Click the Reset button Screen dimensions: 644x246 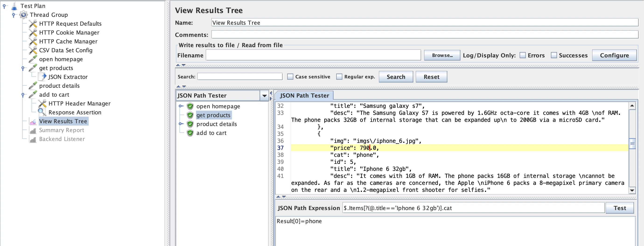point(431,77)
